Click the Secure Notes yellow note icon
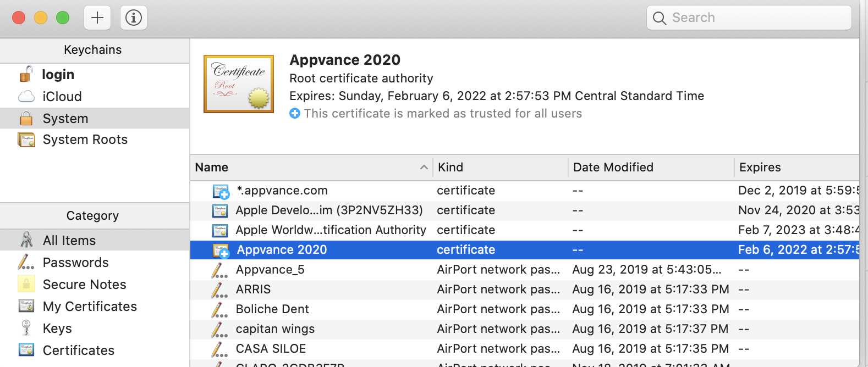Screen dimensions: 868x367 [26, 284]
